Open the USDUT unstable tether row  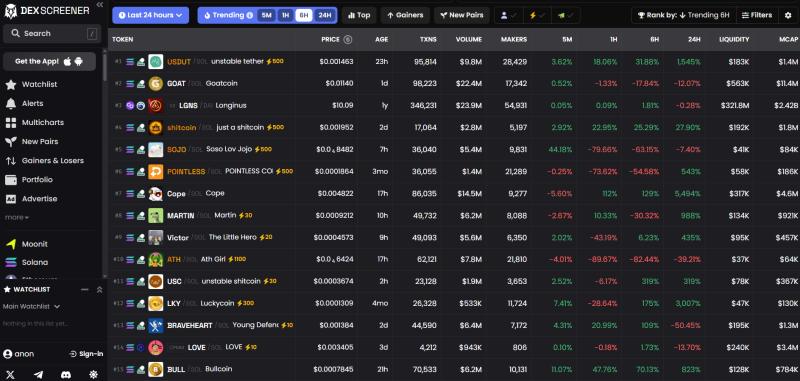coord(454,62)
